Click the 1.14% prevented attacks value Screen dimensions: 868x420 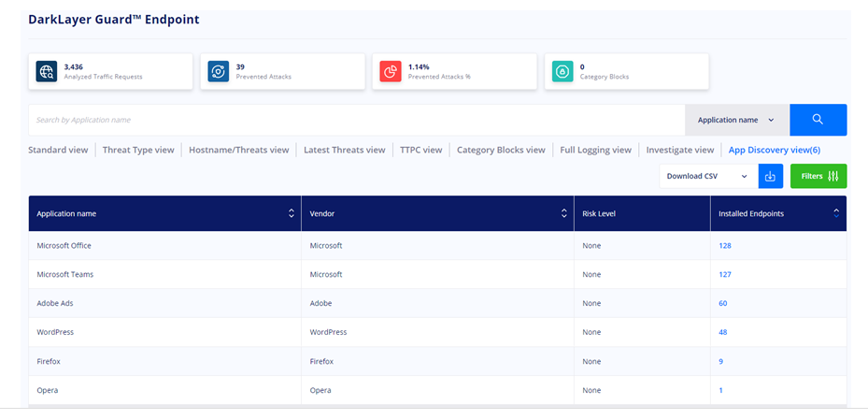click(419, 67)
